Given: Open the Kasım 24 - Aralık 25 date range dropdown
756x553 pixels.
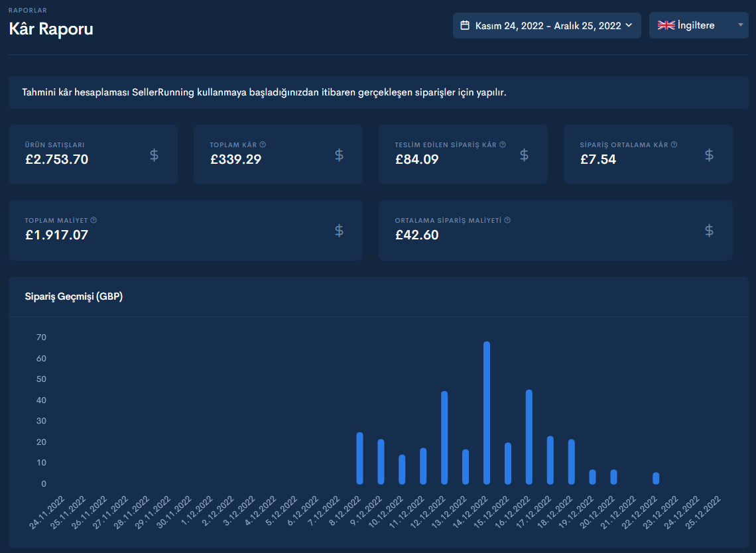Looking at the screenshot, I should coord(546,26).
